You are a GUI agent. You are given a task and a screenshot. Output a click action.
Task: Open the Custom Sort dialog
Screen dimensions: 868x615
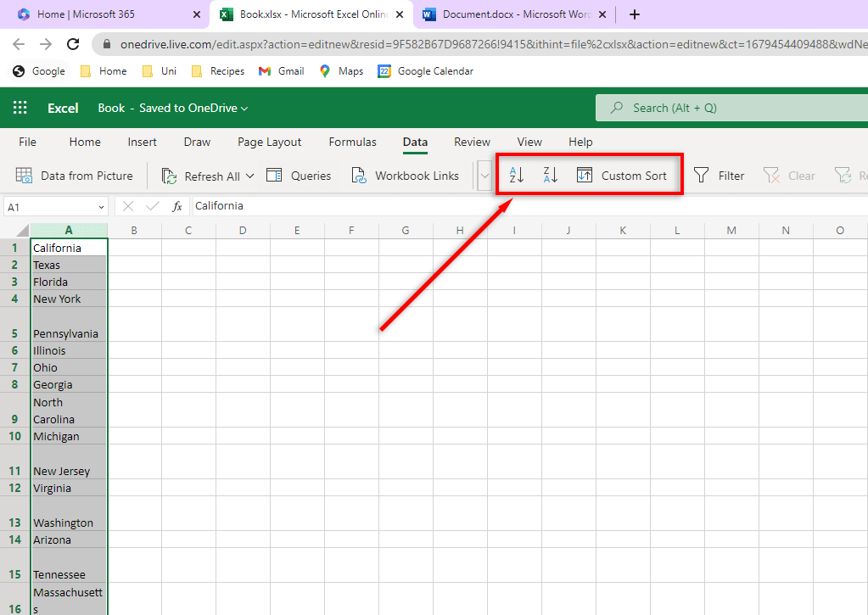click(x=622, y=176)
